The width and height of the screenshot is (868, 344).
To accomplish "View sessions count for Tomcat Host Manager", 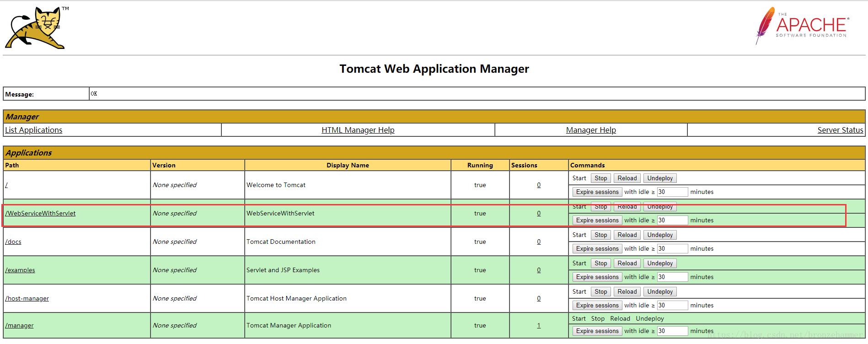I will click(539, 298).
